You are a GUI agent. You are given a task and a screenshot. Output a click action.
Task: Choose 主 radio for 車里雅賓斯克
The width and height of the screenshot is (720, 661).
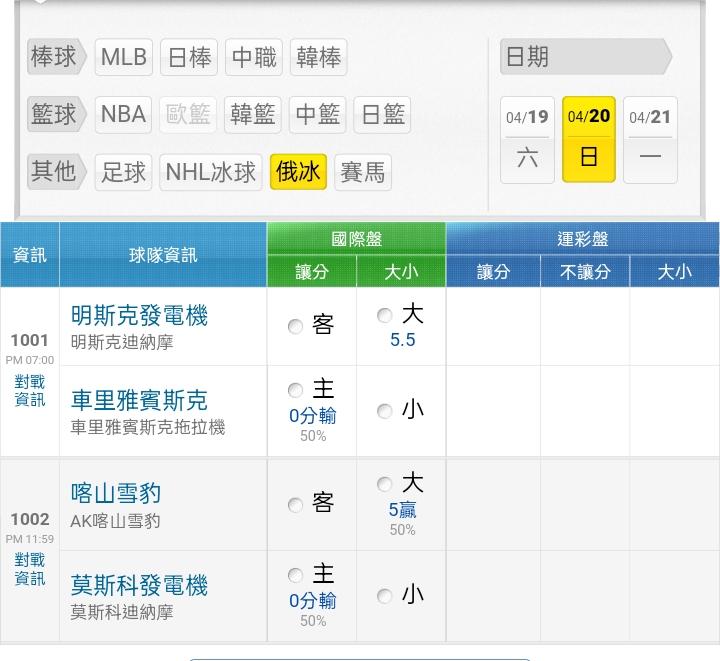point(295,391)
